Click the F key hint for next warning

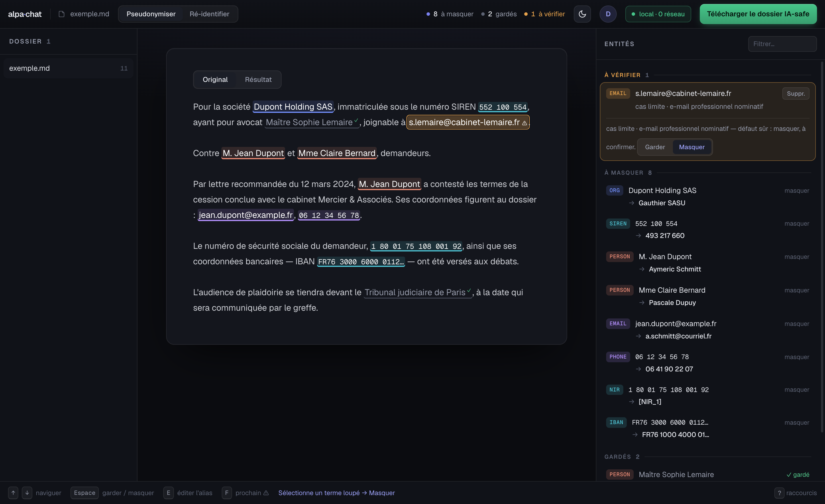pyautogui.click(x=227, y=493)
